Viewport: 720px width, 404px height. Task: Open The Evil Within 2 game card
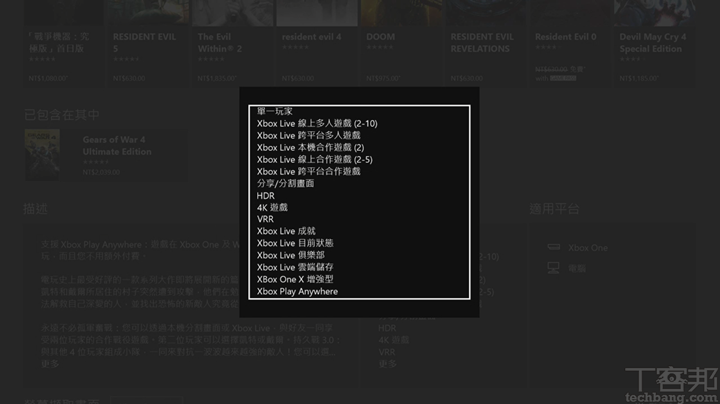pyautogui.click(x=232, y=42)
